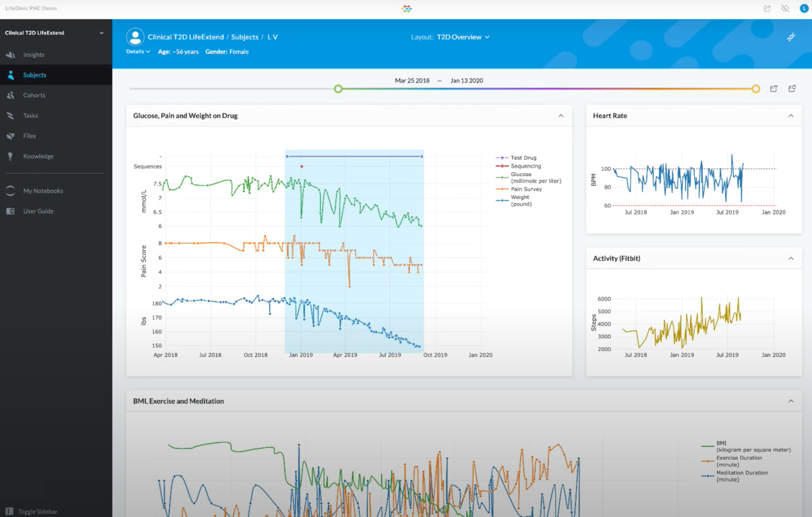Image resolution: width=812 pixels, height=517 pixels.
Task: Collapse the Glucose, Pain and Weight panel
Action: click(x=561, y=116)
